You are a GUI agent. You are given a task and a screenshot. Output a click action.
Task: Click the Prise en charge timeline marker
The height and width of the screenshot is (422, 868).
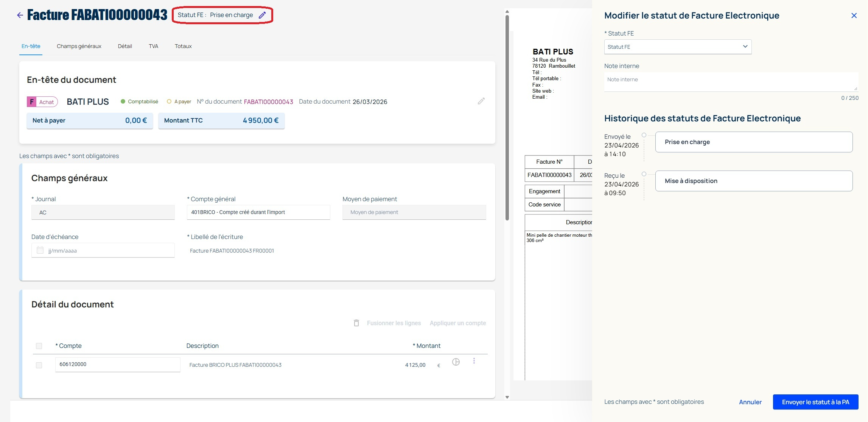pos(644,135)
